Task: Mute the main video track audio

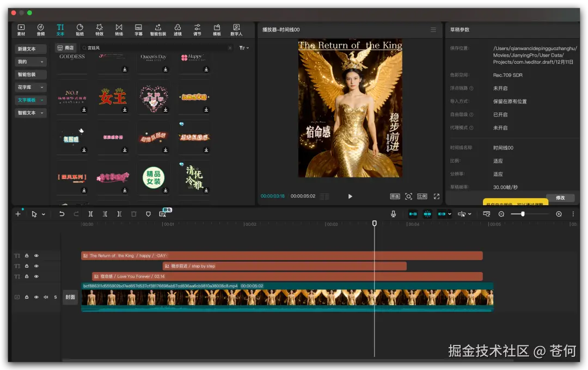Action: 46,297
